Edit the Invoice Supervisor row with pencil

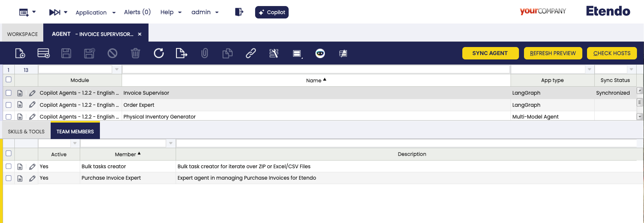32,93
